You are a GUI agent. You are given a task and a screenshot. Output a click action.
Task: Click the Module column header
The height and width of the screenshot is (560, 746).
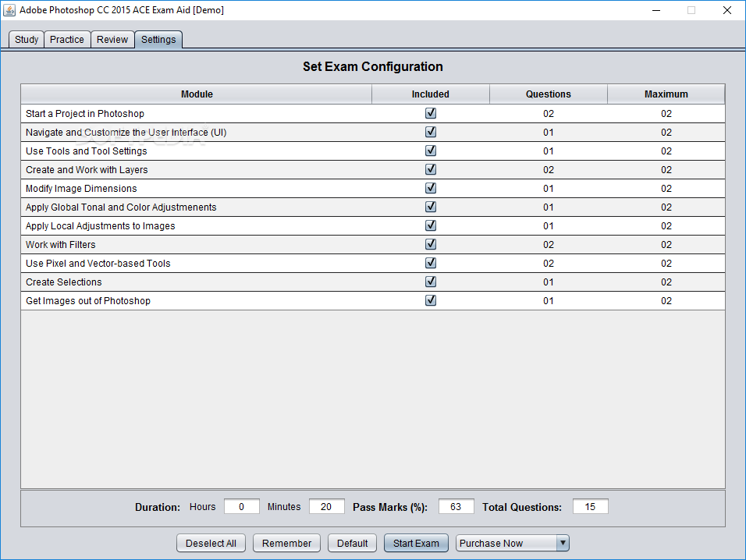click(197, 94)
